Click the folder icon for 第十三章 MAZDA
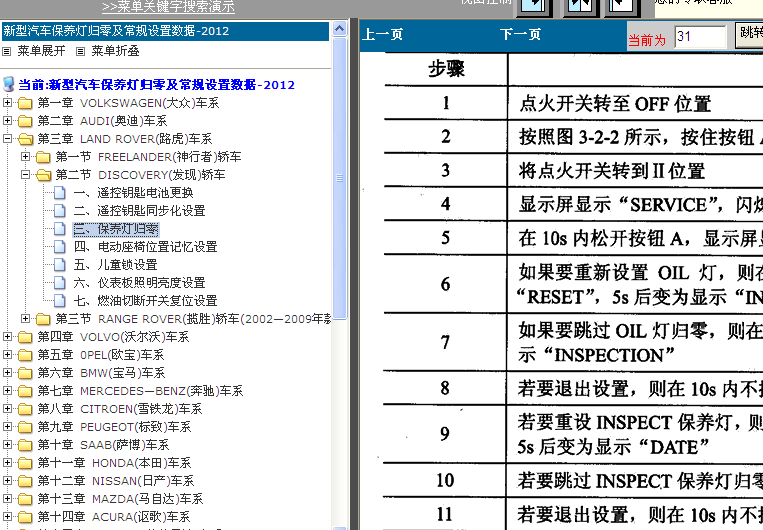The height and width of the screenshot is (530, 763). [25, 499]
